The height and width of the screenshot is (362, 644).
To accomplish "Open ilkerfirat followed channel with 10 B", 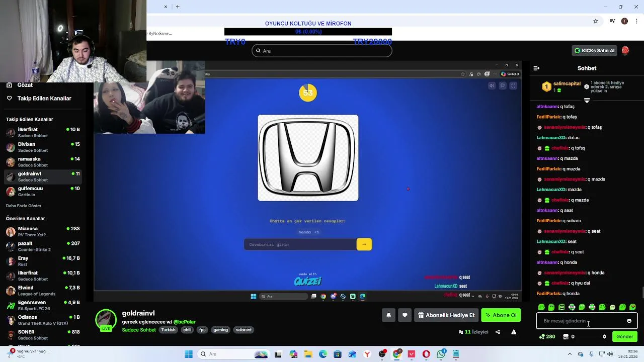I will [43, 132].
